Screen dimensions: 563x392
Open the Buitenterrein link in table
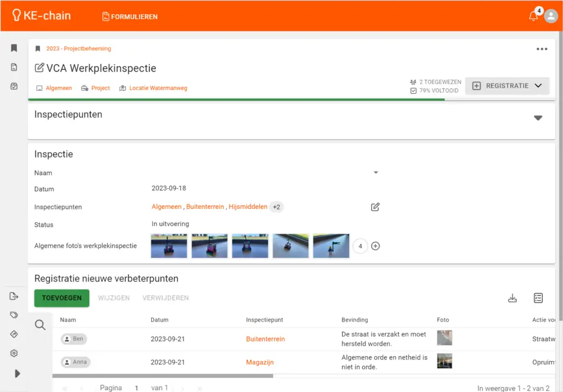(x=266, y=339)
